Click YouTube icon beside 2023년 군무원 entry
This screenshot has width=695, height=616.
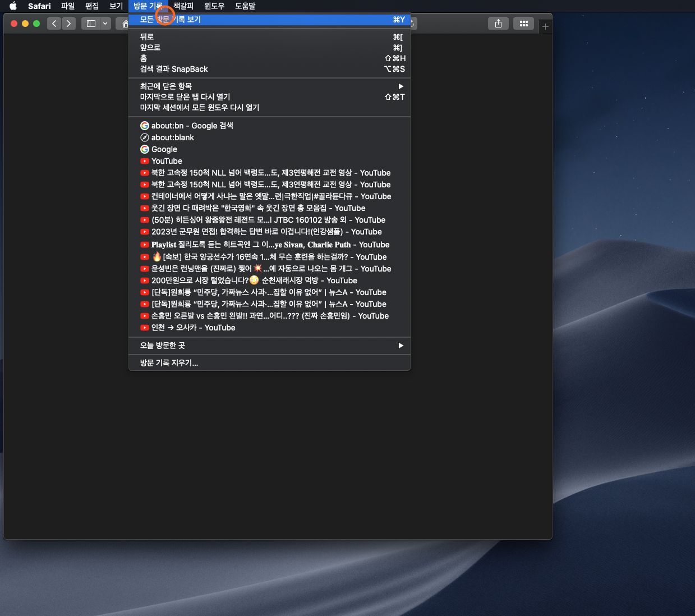click(145, 232)
